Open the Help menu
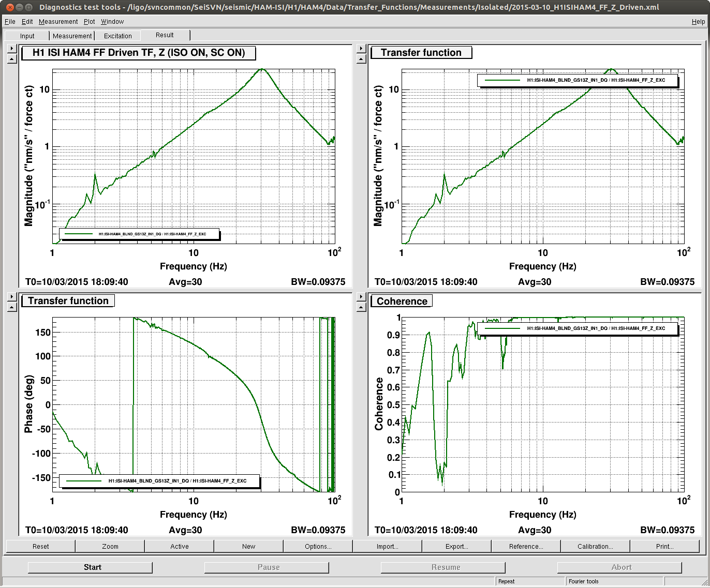 (698, 22)
